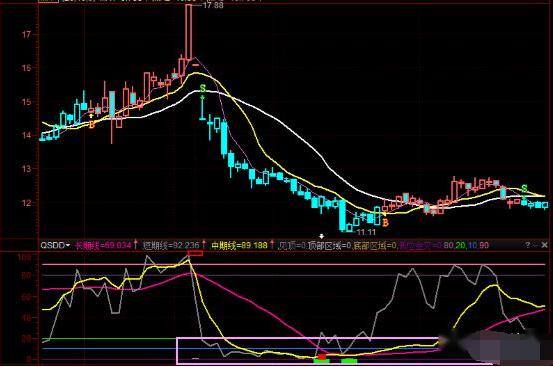Click the green 20 parameter value
This screenshot has width=553, height=367.
(460, 245)
